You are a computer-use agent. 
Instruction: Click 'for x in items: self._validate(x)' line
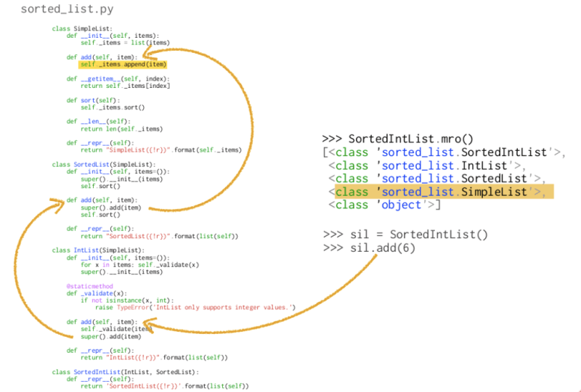pyautogui.click(x=139, y=264)
